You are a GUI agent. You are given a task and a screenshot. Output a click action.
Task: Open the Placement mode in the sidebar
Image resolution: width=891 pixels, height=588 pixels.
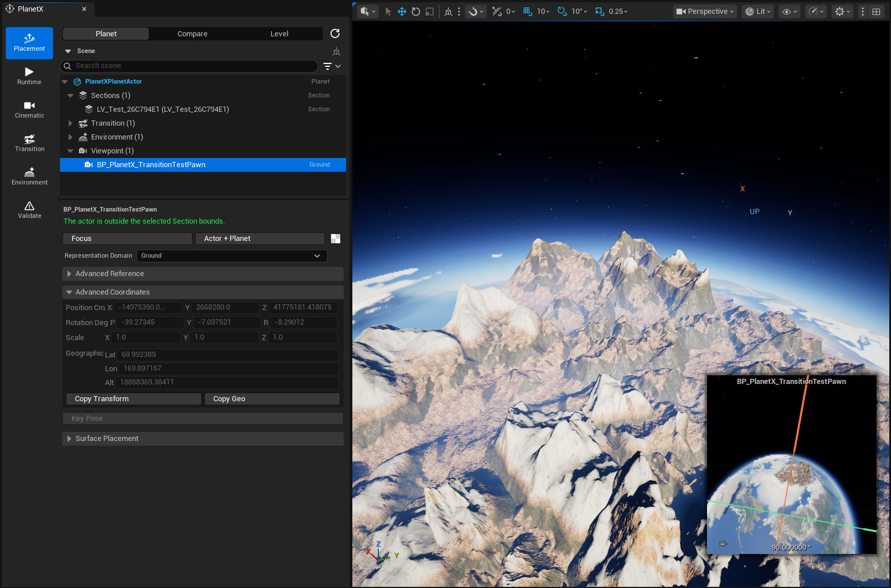(29, 43)
